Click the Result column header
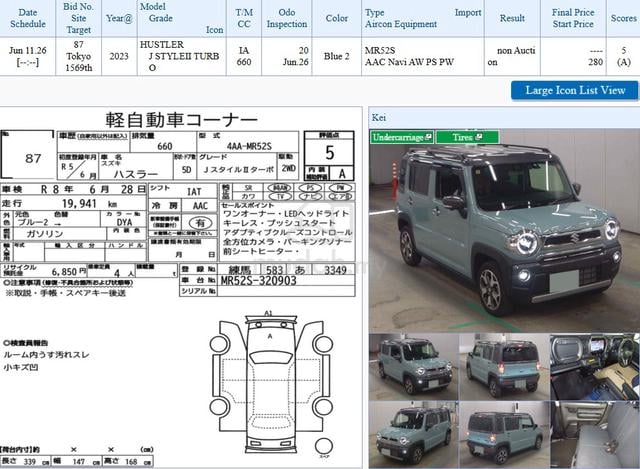The height and width of the screenshot is (469, 640). coord(512,18)
